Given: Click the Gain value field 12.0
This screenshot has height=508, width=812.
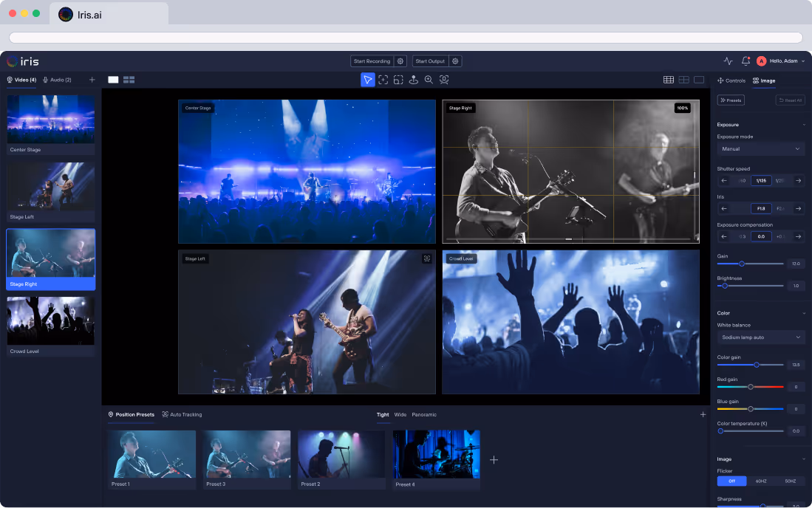Looking at the screenshot, I should click(x=796, y=264).
